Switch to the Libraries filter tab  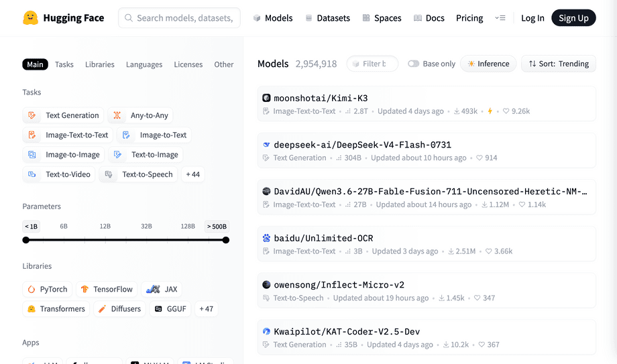(99, 64)
